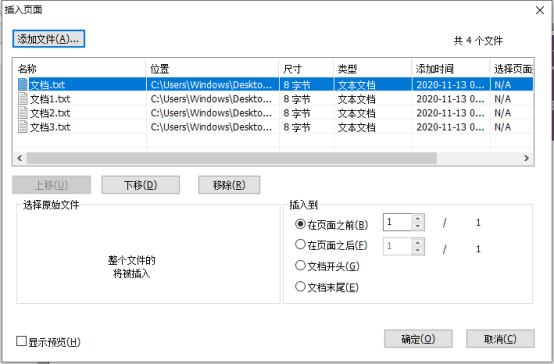The image size is (554, 364).
Task: Increase the 在页面之前 page number
Action: pos(418,218)
